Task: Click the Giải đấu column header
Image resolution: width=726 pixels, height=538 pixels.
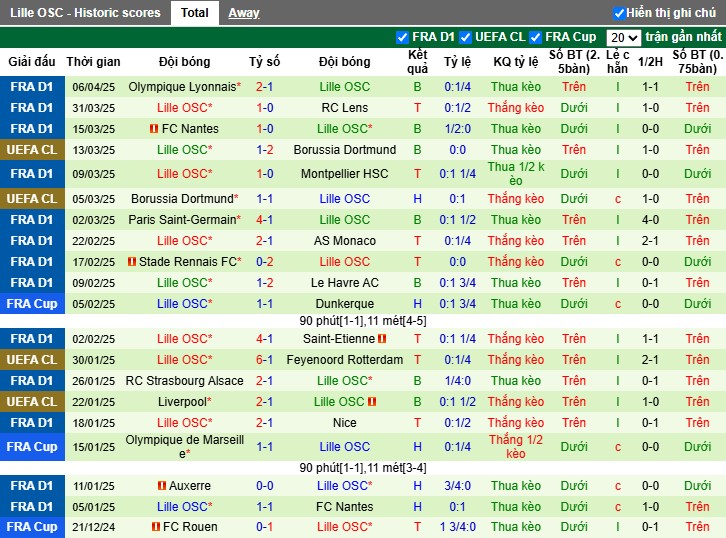Action: (x=32, y=62)
